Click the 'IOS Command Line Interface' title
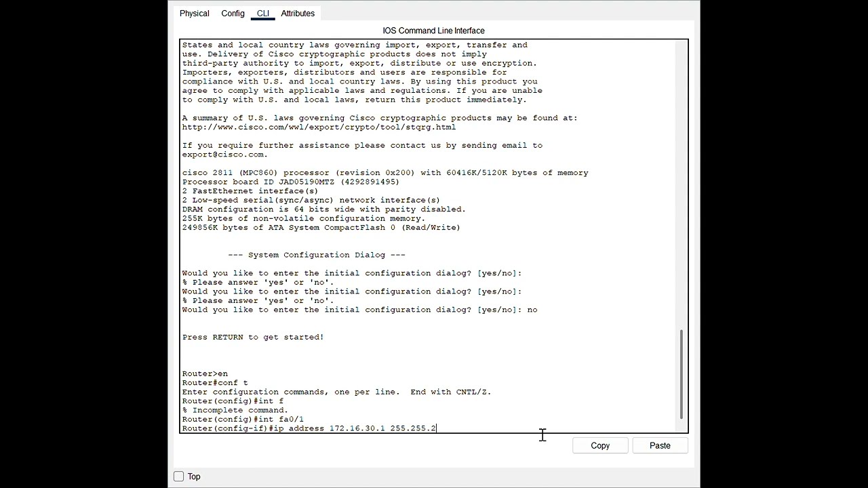This screenshot has height=488, width=868. (x=433, y=30)
